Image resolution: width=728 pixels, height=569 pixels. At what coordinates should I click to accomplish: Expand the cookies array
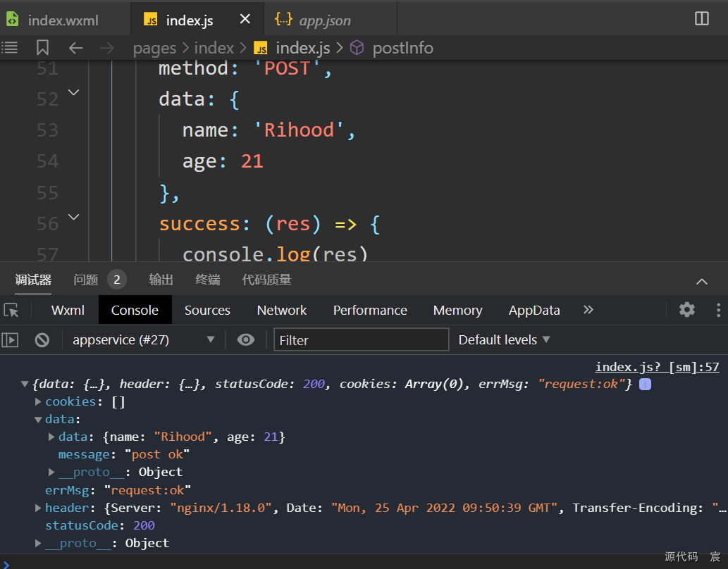pyautogui.click(x=38, y=401)
